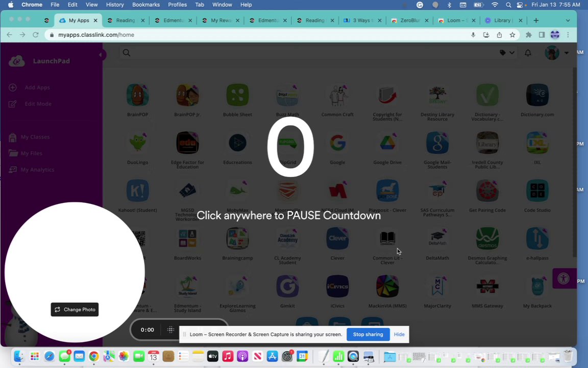Open the Educreations app
This screenshot has width=588, height=368.
pos(237,143)
